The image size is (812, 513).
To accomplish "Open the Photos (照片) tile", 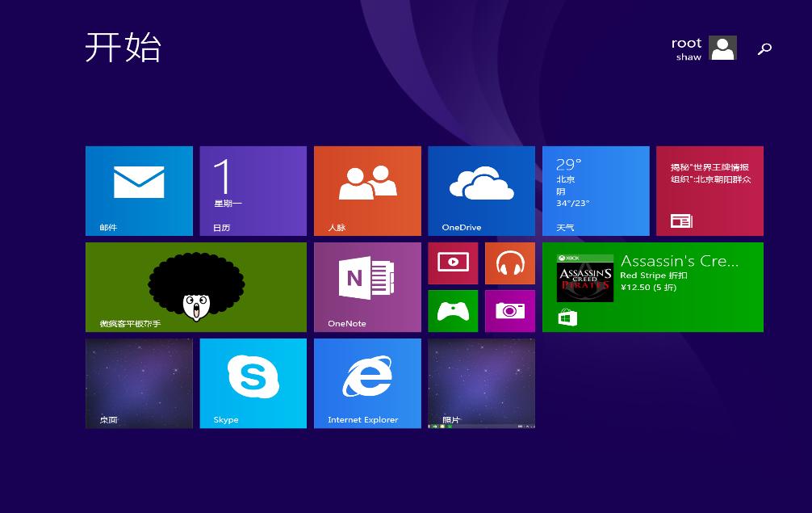I will (482, 384).
